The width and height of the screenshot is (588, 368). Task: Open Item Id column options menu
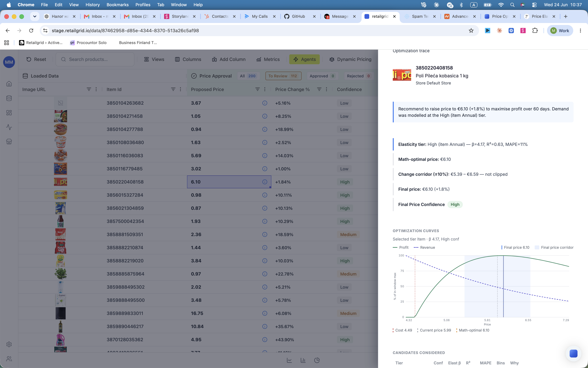180,89
